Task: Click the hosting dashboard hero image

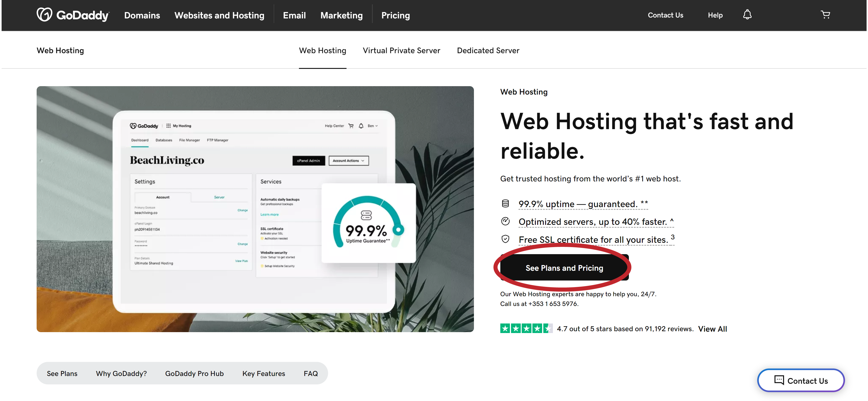Action: pyautogui.click(x=255, y=209)
